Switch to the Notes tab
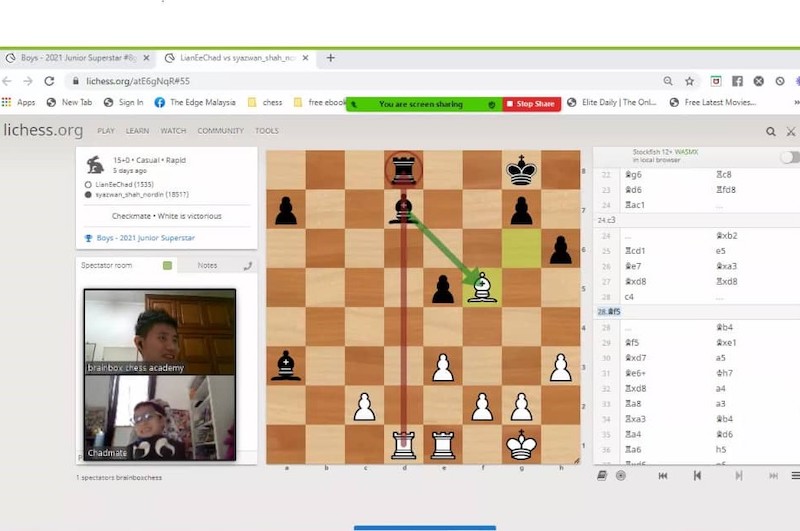This screenshot has height=531, width=800. click(207, 265)
